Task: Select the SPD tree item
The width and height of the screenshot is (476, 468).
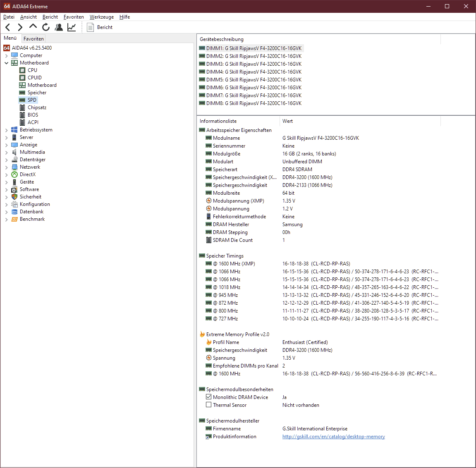Action: (x=32, y=100)
